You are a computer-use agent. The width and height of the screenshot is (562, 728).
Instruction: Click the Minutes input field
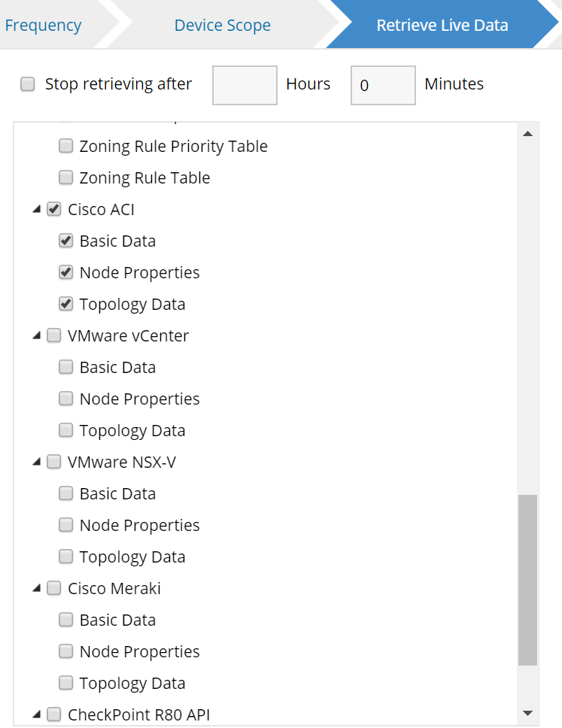383,85
